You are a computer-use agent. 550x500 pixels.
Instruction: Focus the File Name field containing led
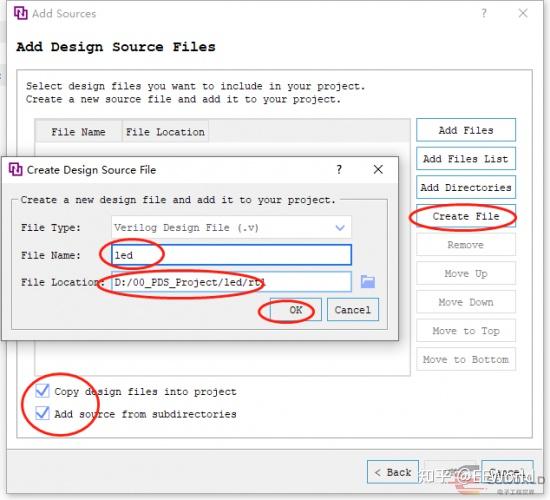[x=231, y=255]
